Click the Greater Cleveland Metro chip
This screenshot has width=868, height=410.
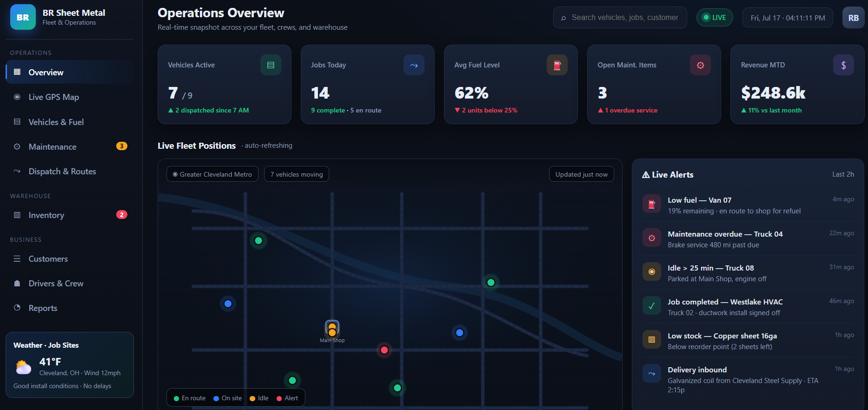(212, 174)
